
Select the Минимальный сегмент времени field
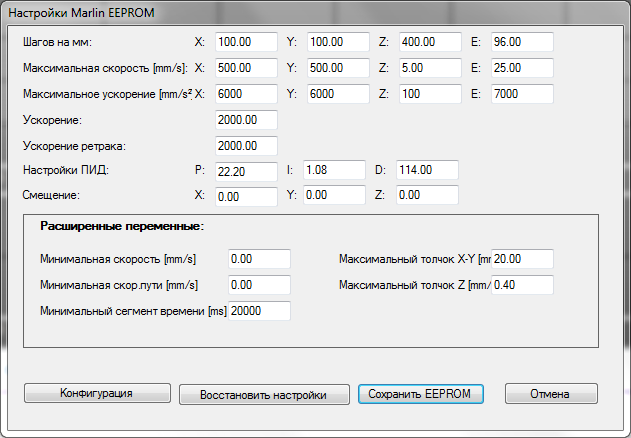pos(259,311)
